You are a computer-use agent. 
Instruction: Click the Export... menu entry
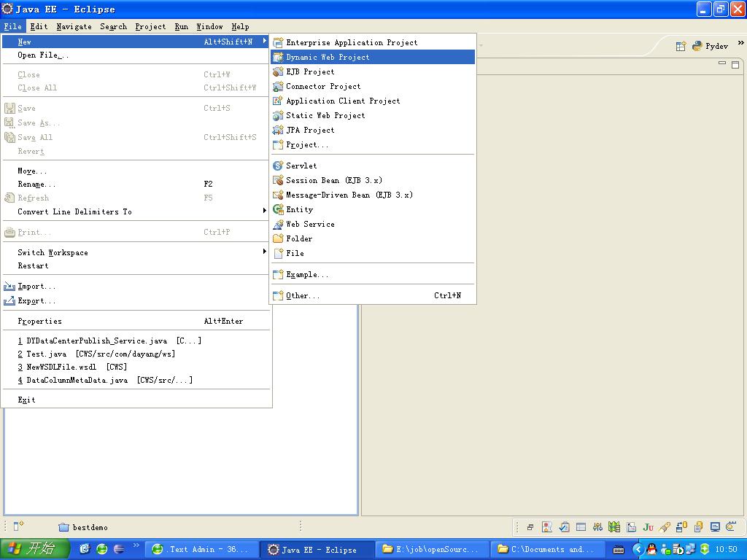coord(136,301)
